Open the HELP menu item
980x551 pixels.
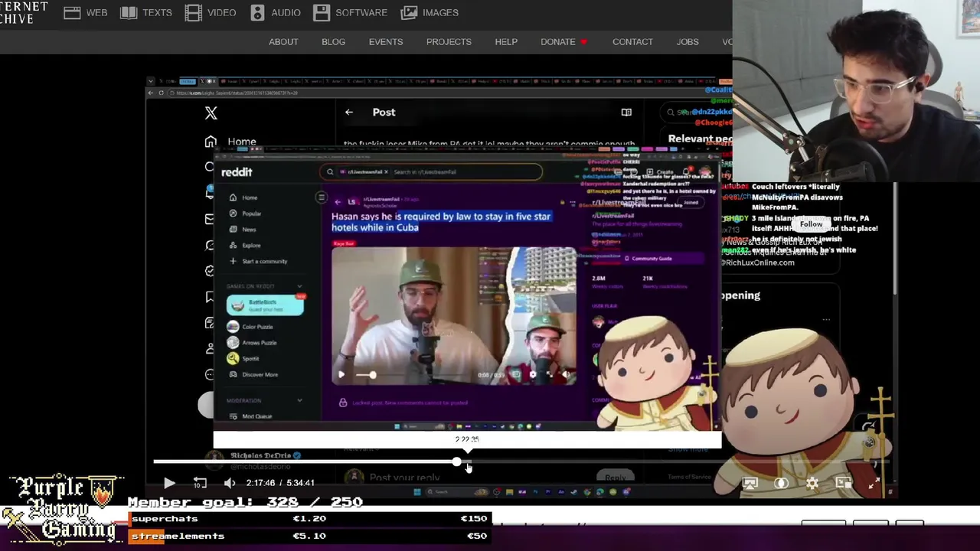pyautogui.click(x=506, y=41)
